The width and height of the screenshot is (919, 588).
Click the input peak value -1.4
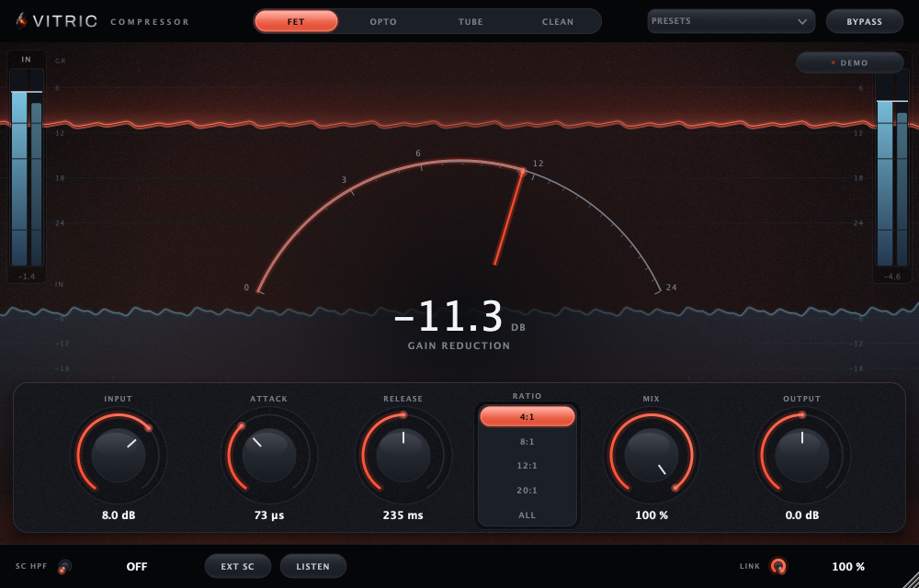(x=27, y=277)
